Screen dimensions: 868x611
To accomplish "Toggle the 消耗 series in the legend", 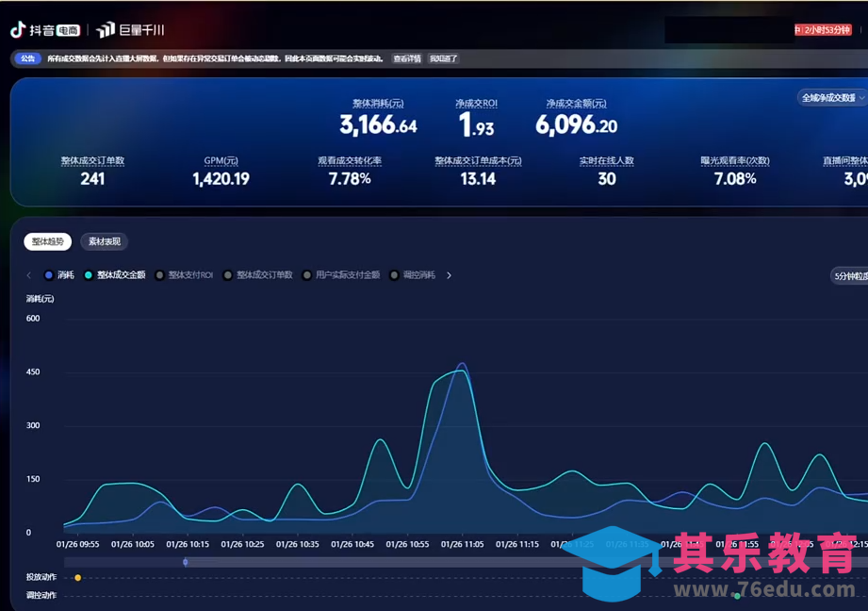I will (58, 275).
